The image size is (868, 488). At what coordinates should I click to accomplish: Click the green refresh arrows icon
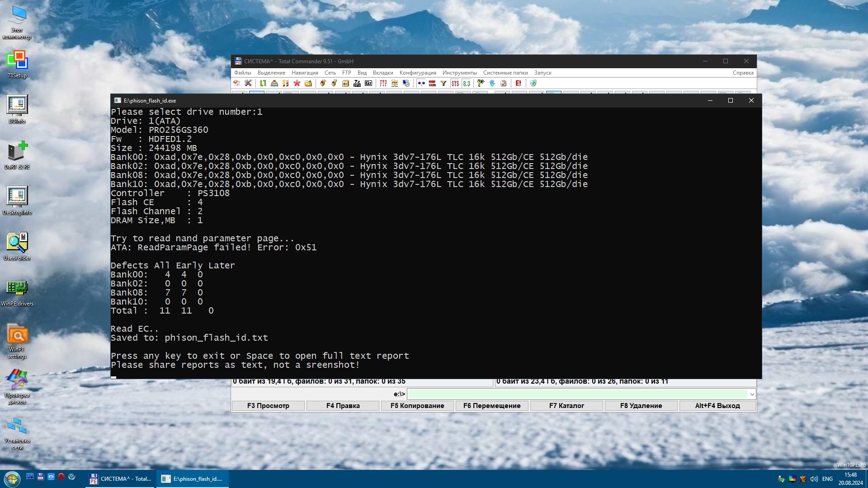(263, 83)
